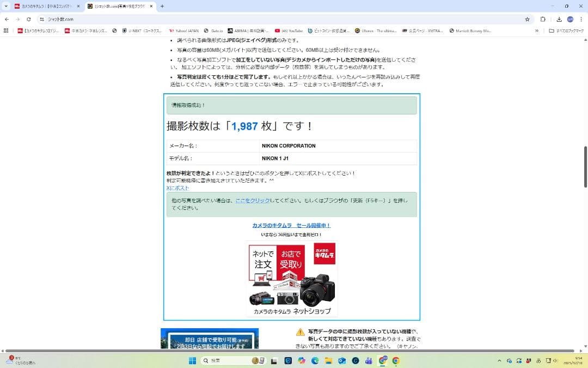
Task: Open the Chrome three-dot menu
Action: [581, 19]
